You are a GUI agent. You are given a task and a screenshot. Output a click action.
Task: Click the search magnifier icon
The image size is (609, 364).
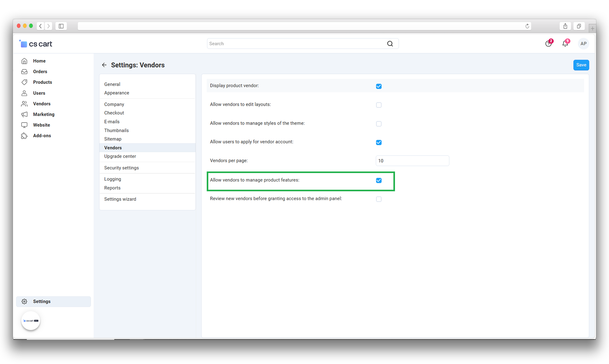[x=390, y=44]
